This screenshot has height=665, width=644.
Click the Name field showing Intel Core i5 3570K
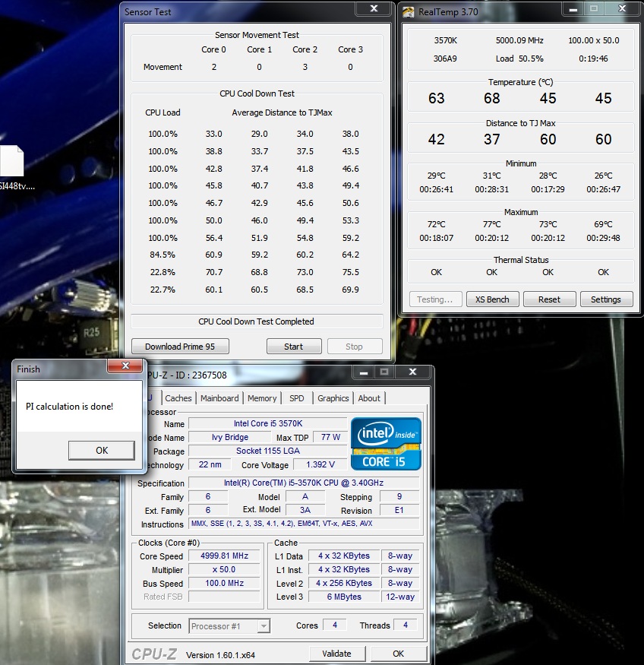coord(268,423)
